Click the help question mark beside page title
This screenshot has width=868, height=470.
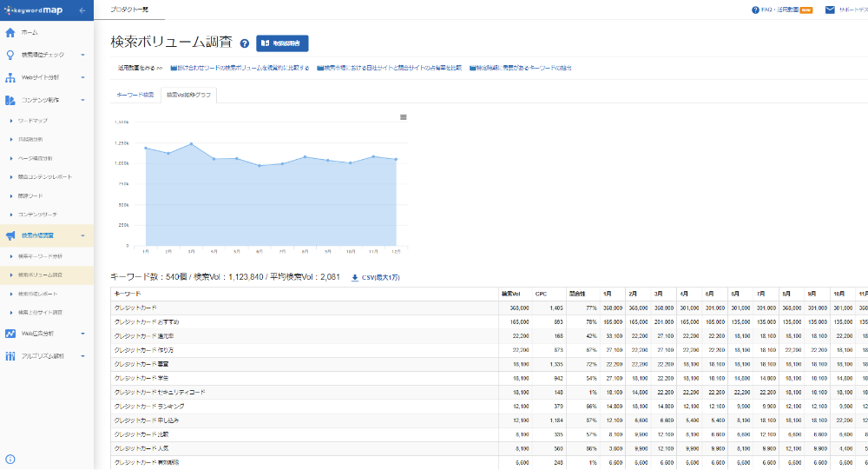click(245, 43)
